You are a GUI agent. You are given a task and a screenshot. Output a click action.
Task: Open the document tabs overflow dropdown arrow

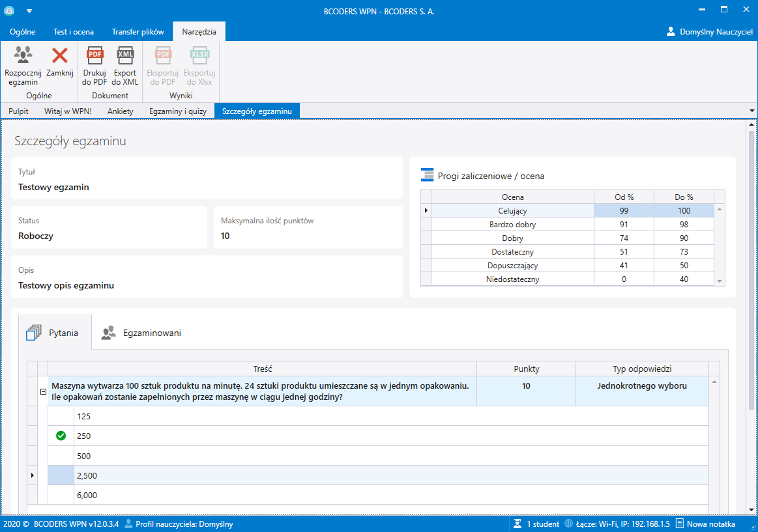click(751, 111)
